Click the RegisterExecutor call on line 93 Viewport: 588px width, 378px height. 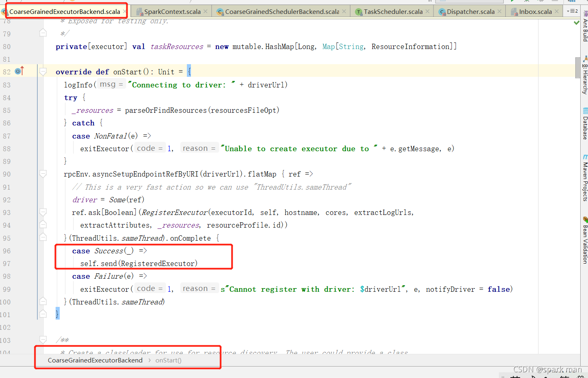pos(175,212)
